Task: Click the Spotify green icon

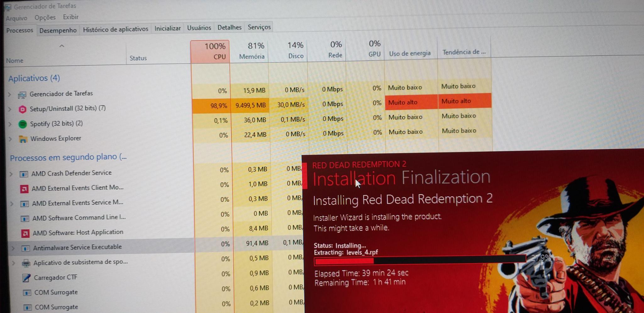Action: pos(23,124)
